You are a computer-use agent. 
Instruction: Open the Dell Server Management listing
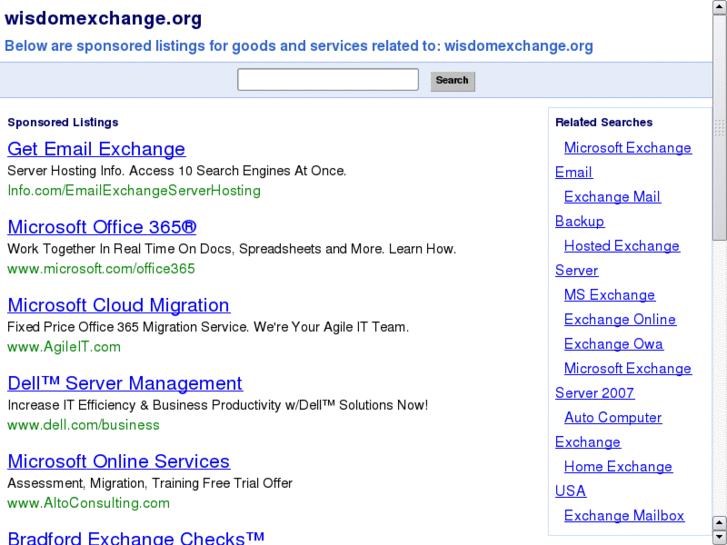[x=125, y=383]
